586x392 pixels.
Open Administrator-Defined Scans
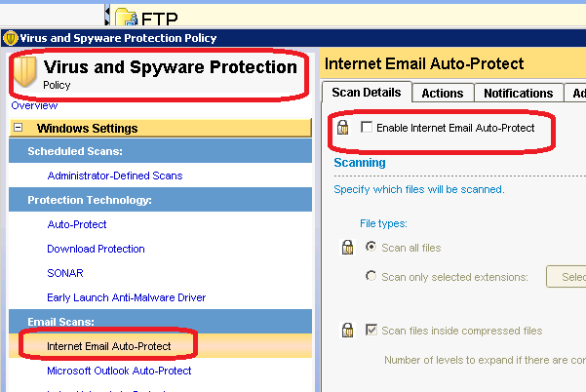(x=115, y=176)
